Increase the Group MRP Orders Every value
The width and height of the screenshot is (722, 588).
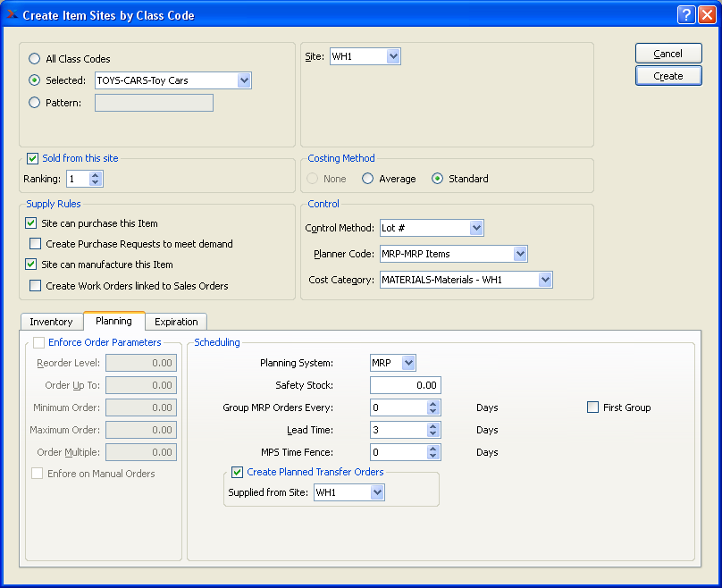[433, 403]
